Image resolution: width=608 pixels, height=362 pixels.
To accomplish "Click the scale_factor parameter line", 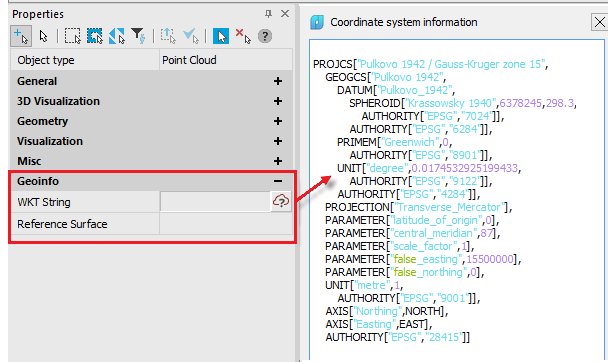I will [400, 246].
